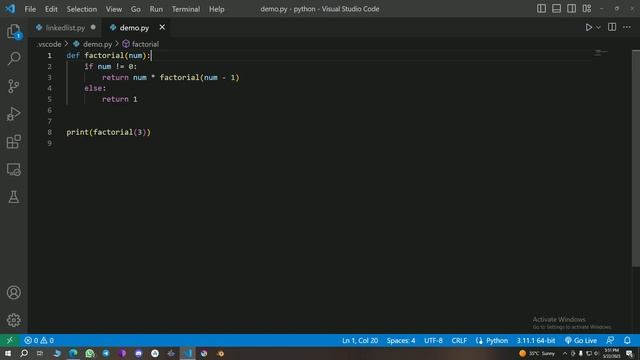Open the Go menu
This screenshot has width=640, height=360.
coord(136,9)
